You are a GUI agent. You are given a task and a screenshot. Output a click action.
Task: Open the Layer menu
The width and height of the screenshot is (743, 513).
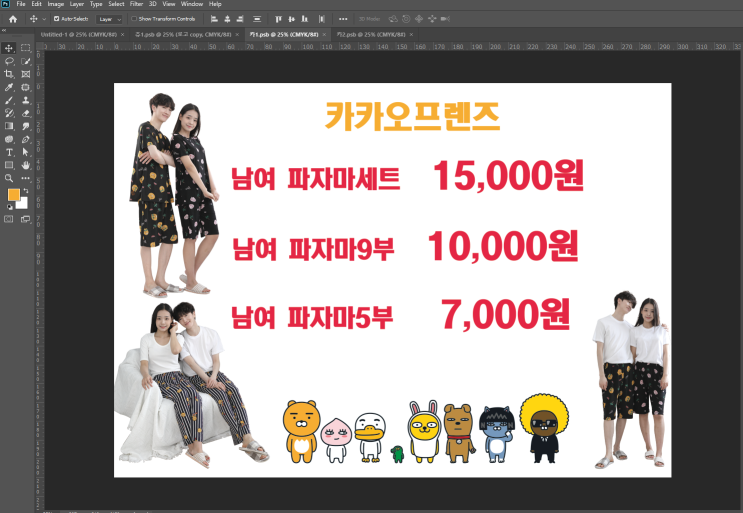(77, 4)
